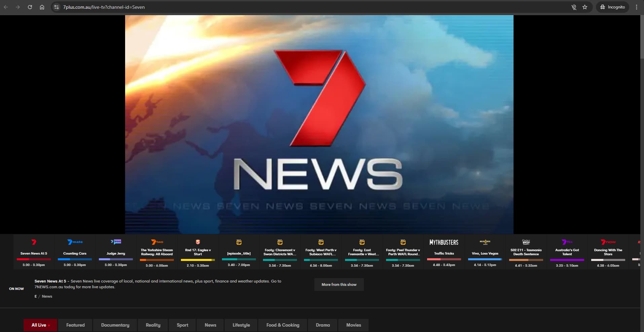The image size is (644, 332).
Task: Switch to the Sport category tab
Action: [182, 325]
